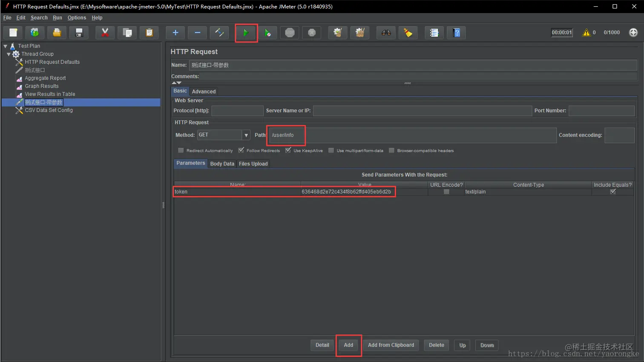Open the File menu

pos(7,18)
